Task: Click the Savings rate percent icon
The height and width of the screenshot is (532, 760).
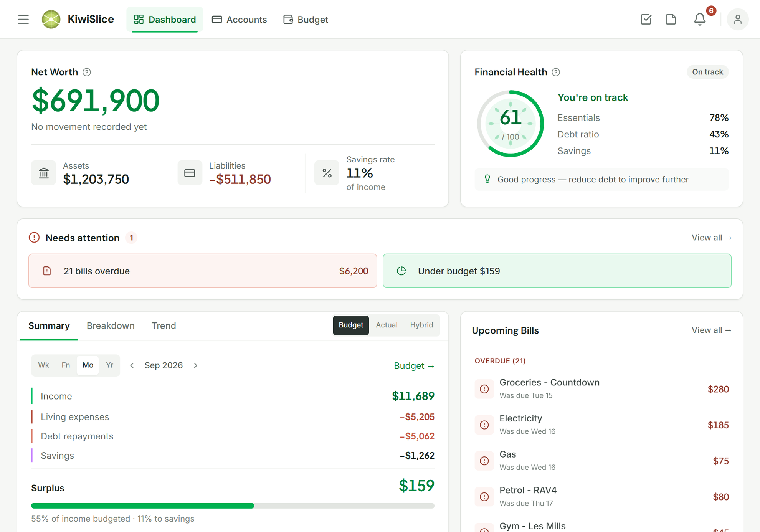Action: pos(327,173)
